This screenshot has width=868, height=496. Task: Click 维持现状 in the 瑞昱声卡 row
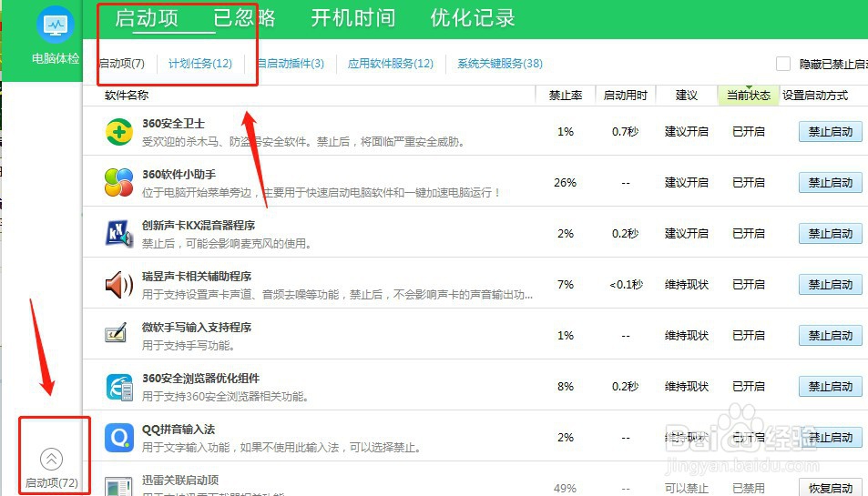pyautogui.click(x=687, y=285)
